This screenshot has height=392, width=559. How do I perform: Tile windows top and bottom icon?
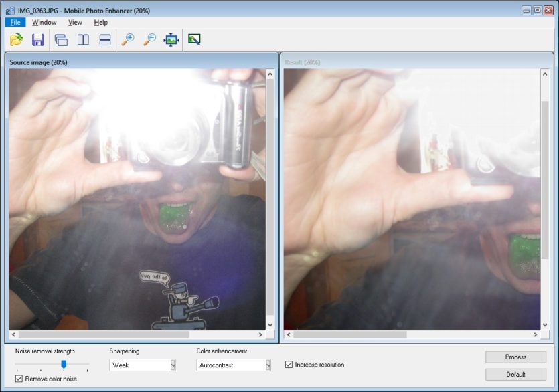[105, 39]
